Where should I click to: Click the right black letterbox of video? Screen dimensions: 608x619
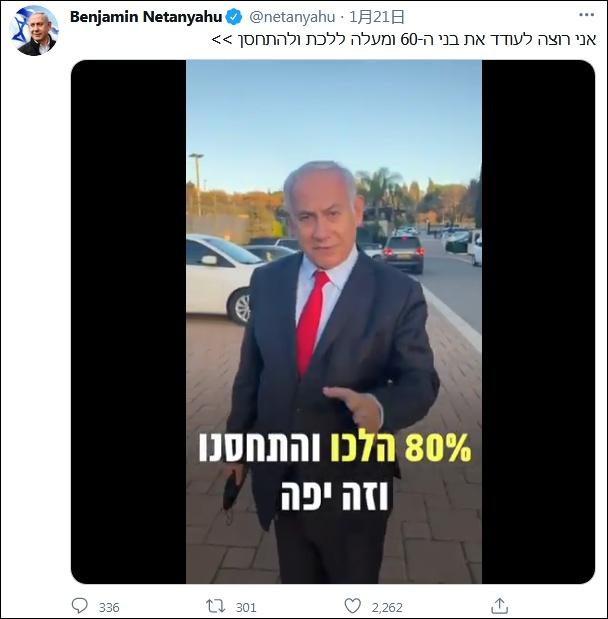tap(538, 321)
